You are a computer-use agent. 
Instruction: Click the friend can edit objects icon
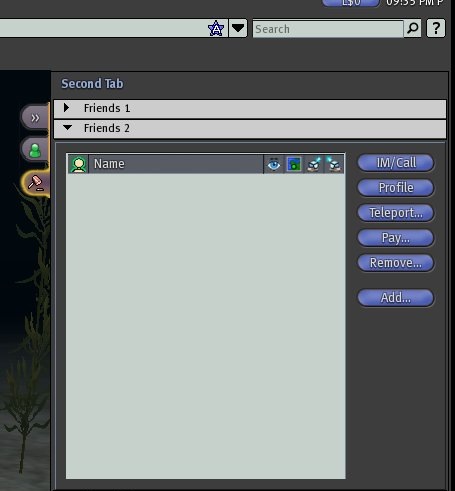(x=334, y=164)
